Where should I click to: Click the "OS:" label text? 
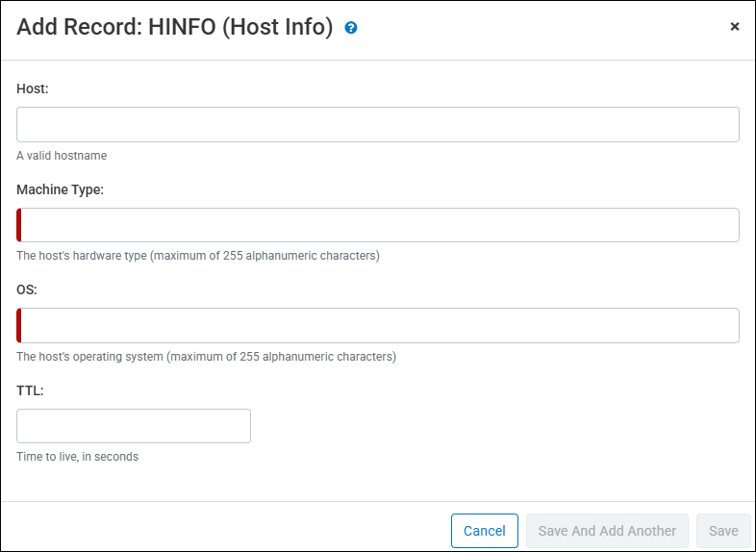pos(27,289)
